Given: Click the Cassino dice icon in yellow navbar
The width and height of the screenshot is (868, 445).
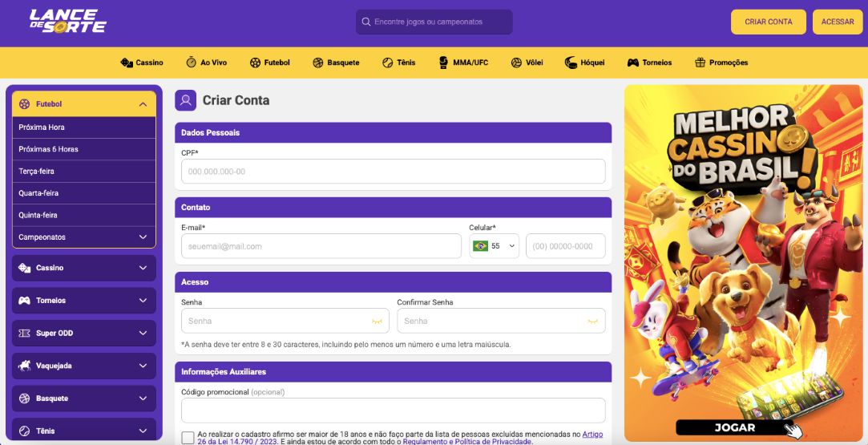Looking at the screenshot, I should point(127,63).
